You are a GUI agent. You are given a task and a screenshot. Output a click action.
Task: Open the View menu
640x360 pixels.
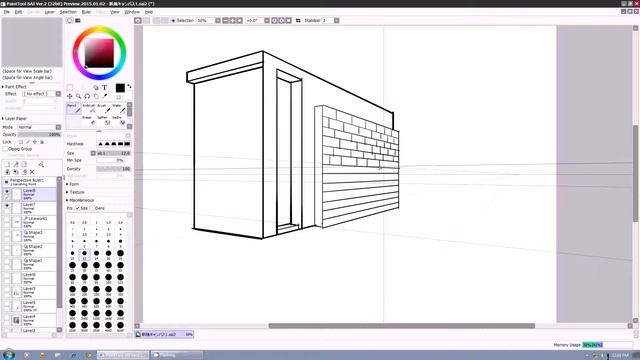point(115,12)
